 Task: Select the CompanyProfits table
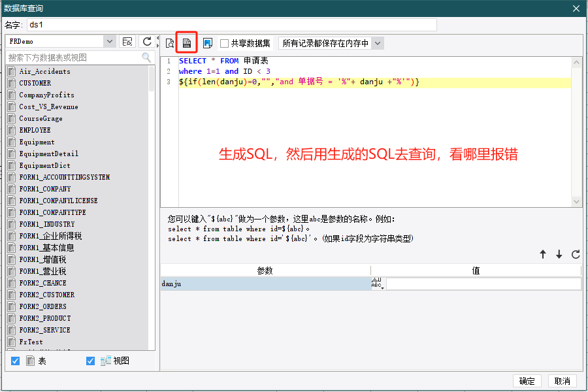coord(46,95)
